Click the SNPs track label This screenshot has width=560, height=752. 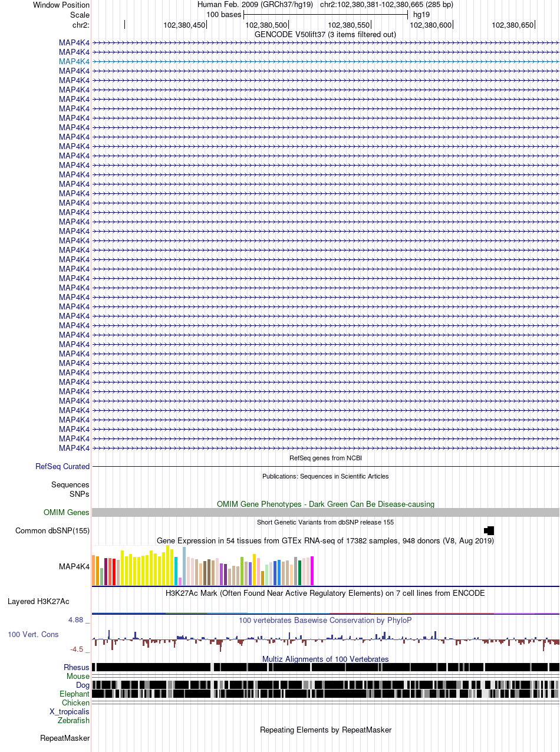tap(80, 494)
